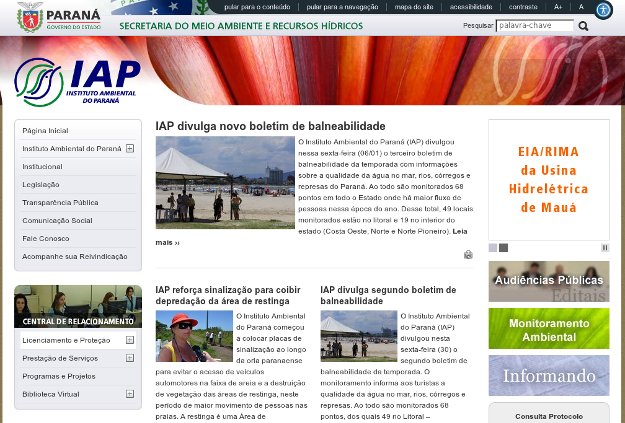Click the palavra-chave search field
The height and width of the screenshot is (423, 625).
(x=535, y=26)
